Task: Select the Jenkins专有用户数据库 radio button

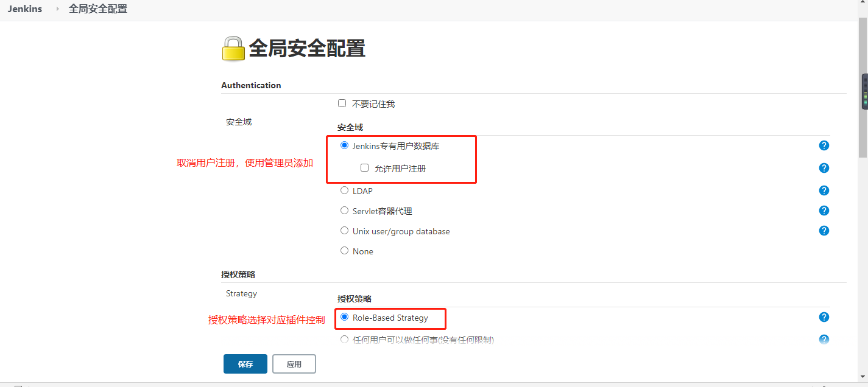Action: [344, 145]
